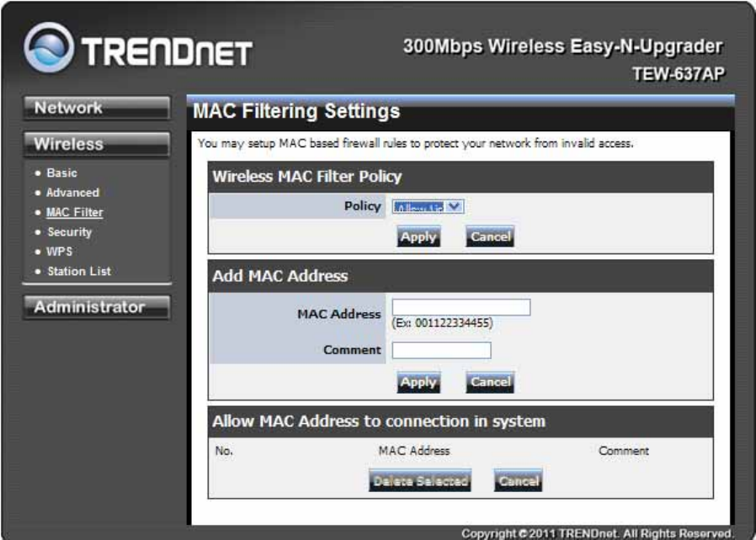The height and width of the screenshot is (540, 756).
Task: Focus the MAC Address input field
Action: 461,307
